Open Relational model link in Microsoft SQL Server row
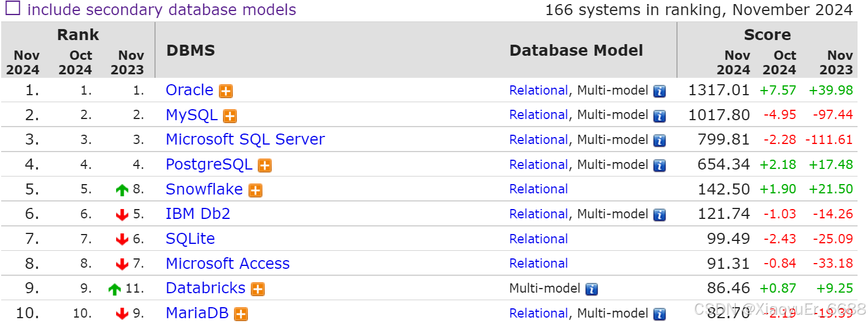 point(538,140)
